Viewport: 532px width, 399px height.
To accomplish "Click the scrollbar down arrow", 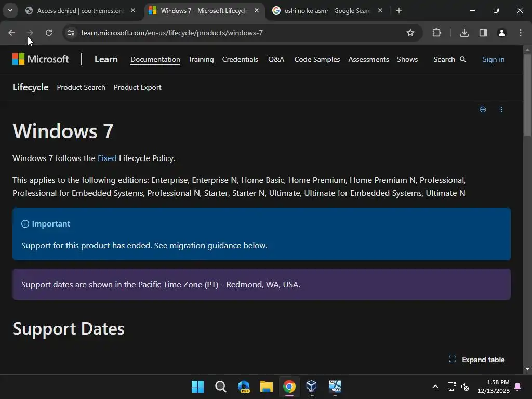I will 527,369.
